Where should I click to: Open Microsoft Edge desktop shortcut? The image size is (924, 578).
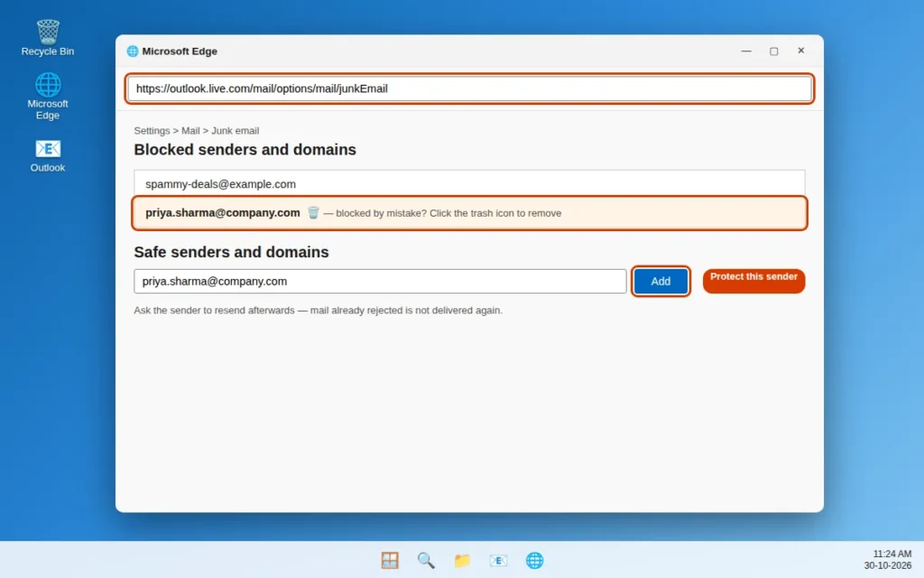coord(48,96)
